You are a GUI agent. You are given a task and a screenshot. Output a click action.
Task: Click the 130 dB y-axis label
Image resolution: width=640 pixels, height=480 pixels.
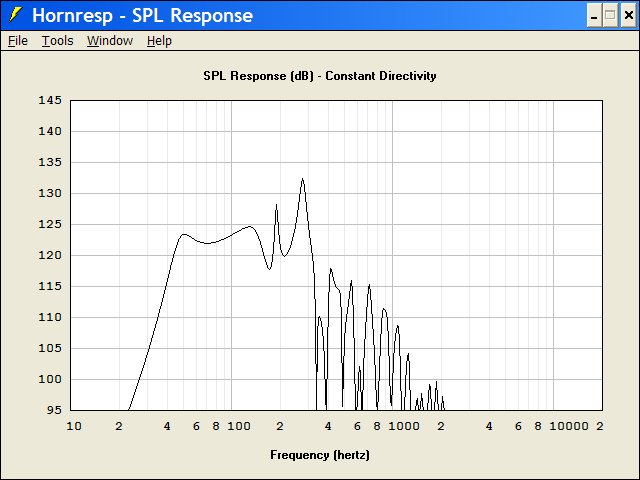pyautogui.click(x=50, y=193)
